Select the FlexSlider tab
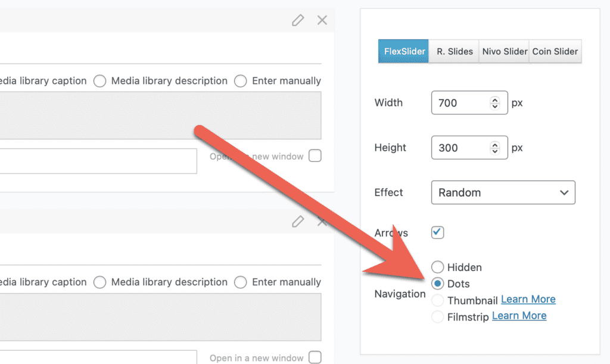 404,51
